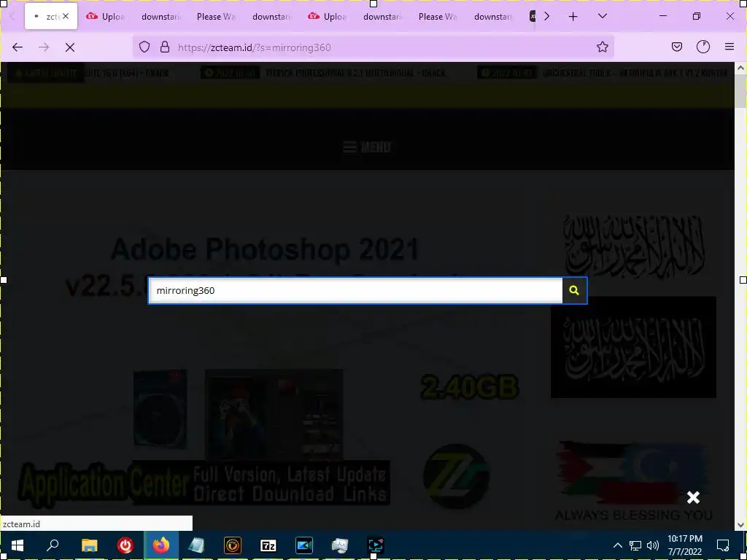Open the clock showing 10:17 PM
The image size is (747, 560).
click(x=684, y=545)
